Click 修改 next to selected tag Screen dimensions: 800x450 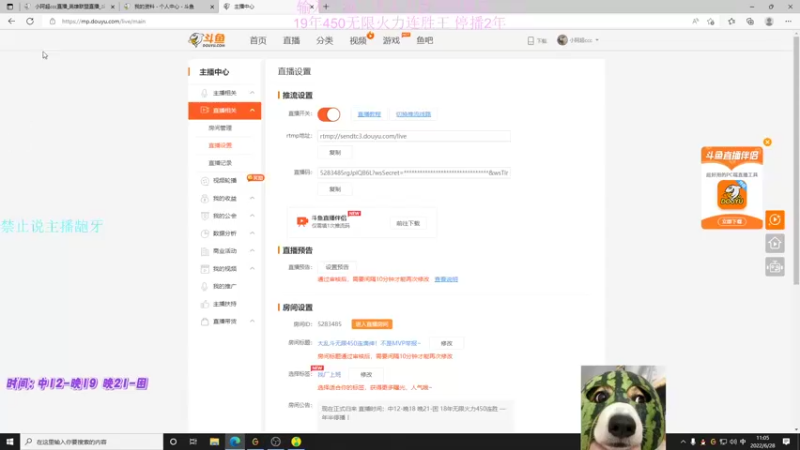tap(366, 374)
